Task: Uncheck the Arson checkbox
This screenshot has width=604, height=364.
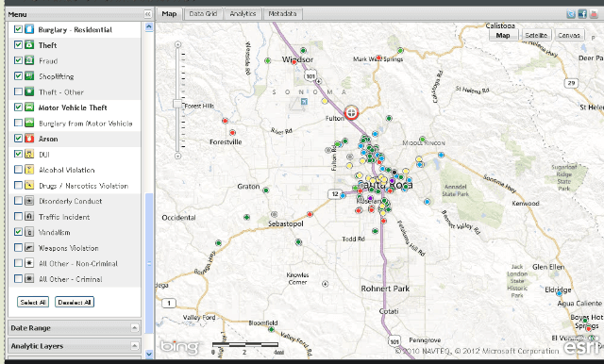Action: pos(18,138)
